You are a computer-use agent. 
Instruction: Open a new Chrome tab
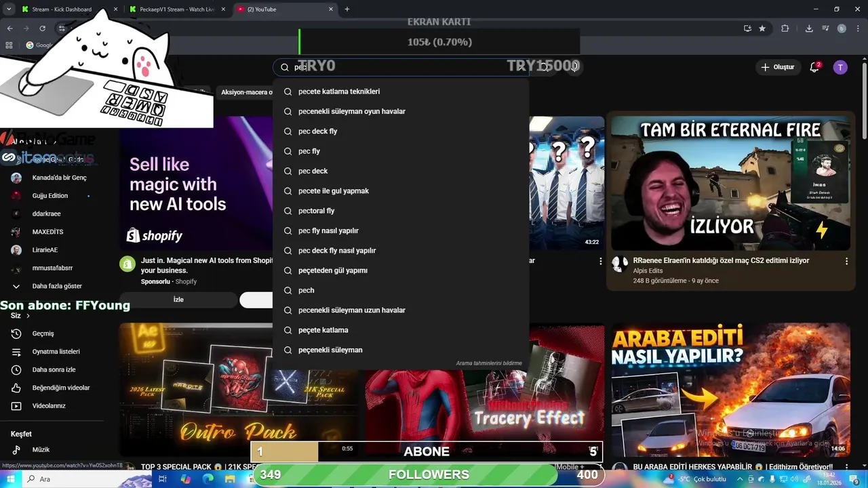[x=347, y=9]
